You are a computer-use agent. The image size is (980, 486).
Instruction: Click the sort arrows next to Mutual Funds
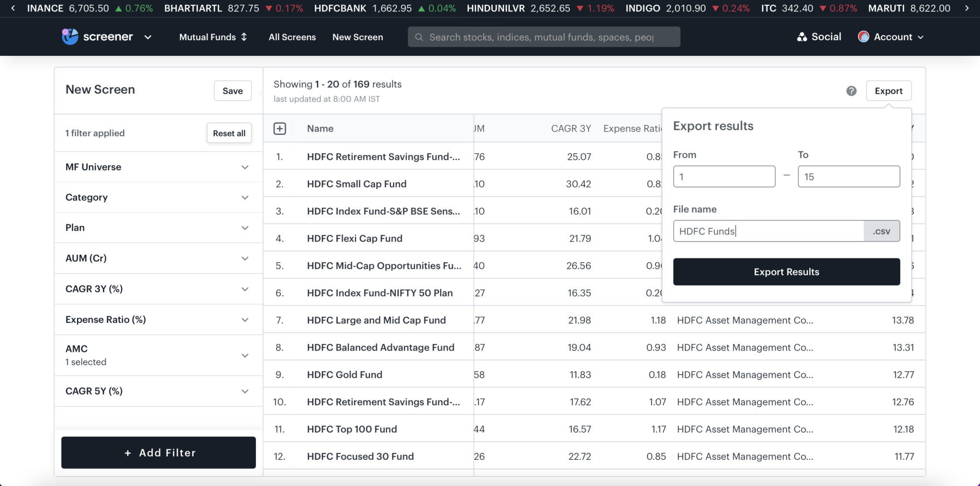pyautogui.click(x=244, y=37)
